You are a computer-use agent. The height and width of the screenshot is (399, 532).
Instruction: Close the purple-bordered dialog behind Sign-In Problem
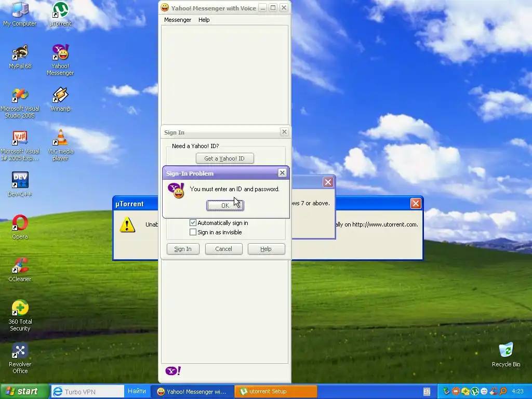coord(328,182)
